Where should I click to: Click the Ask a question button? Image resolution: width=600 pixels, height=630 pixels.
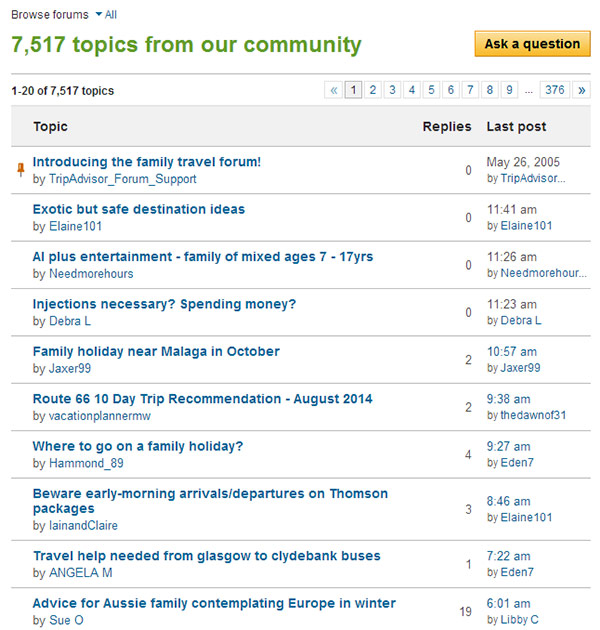[532, 44]
